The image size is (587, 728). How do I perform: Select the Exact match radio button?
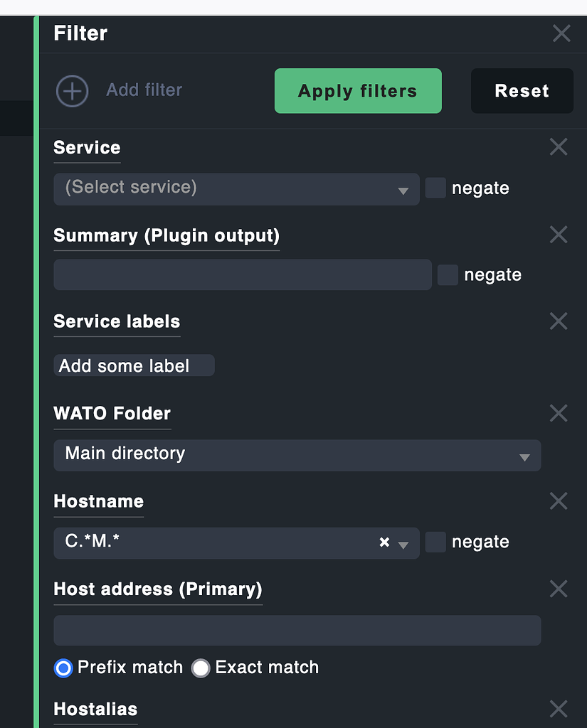pyautogui.click(x=201, y=668)
